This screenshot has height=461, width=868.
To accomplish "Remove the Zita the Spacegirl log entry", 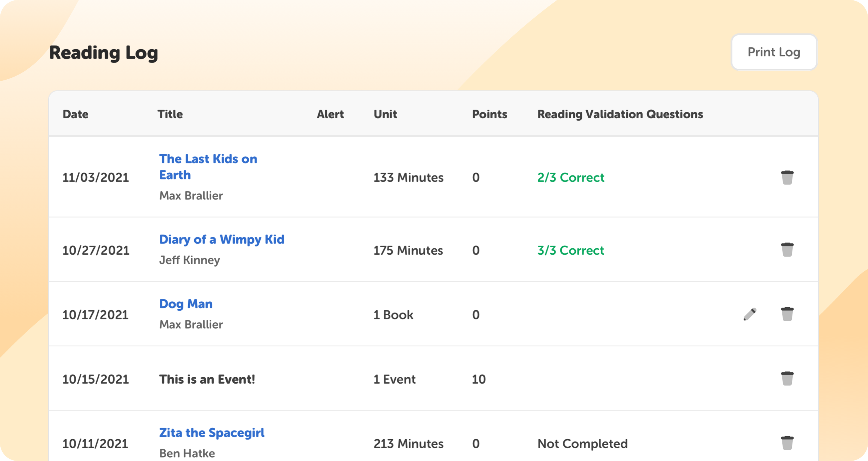I will [787, 443].
